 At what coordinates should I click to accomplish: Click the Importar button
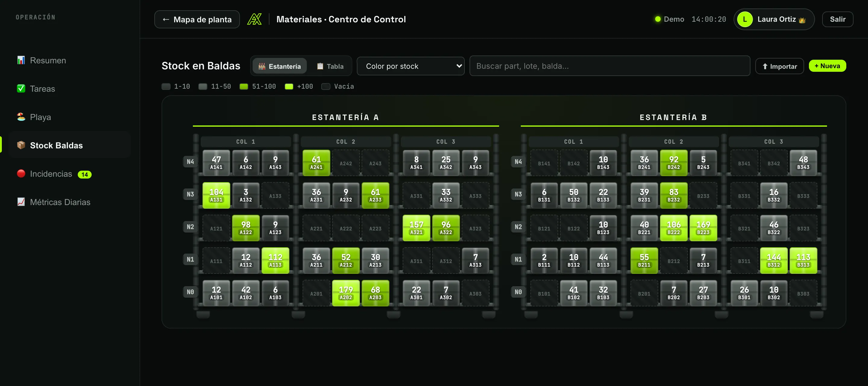[779, 66]
